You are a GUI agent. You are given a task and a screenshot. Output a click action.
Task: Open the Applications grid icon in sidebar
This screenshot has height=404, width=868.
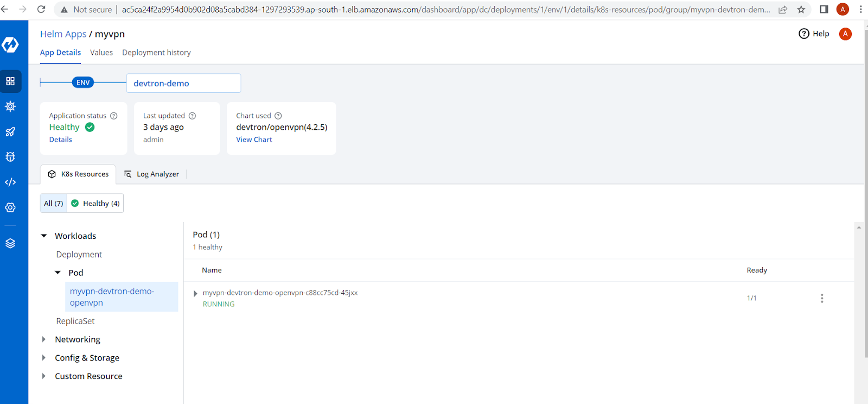click(x=10, y=81)
